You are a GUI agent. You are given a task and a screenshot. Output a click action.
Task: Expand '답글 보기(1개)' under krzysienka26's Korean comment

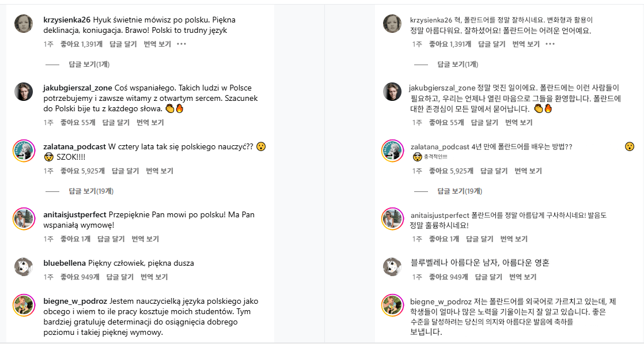(x=457, y=65)
